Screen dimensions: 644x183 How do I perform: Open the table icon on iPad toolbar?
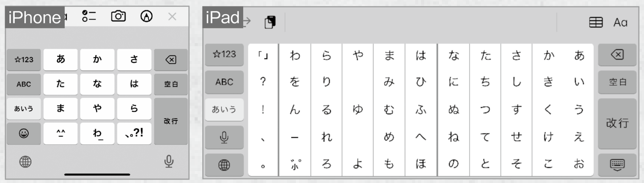coord(596,22)
